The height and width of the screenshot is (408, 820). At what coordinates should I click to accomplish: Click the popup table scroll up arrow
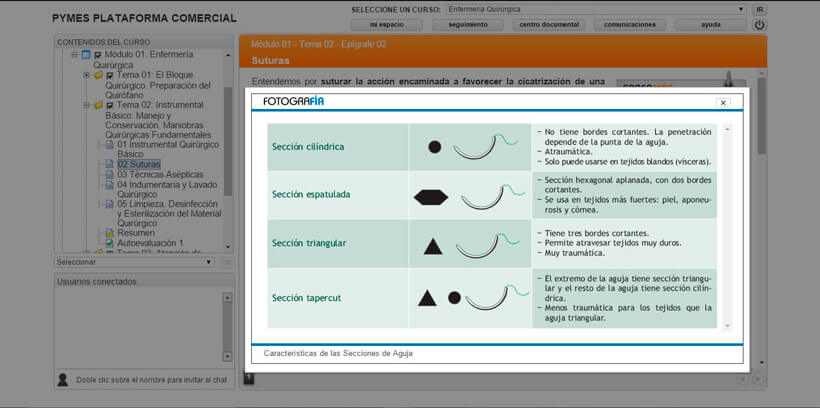(726, 129)
